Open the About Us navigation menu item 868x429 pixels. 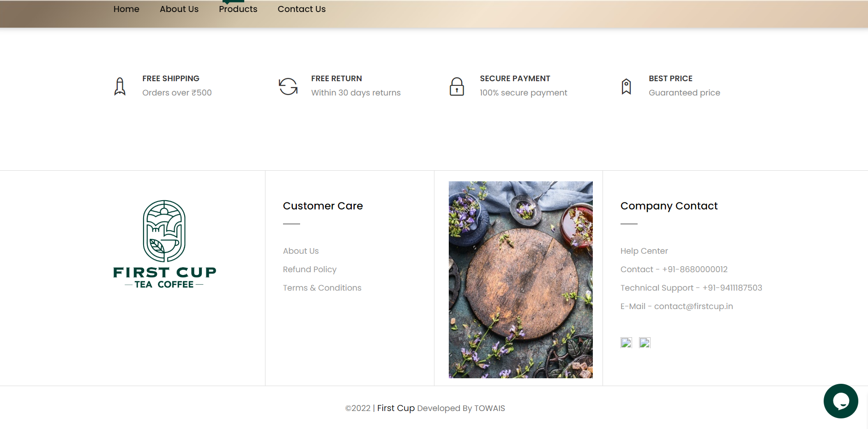coord(179,9)
